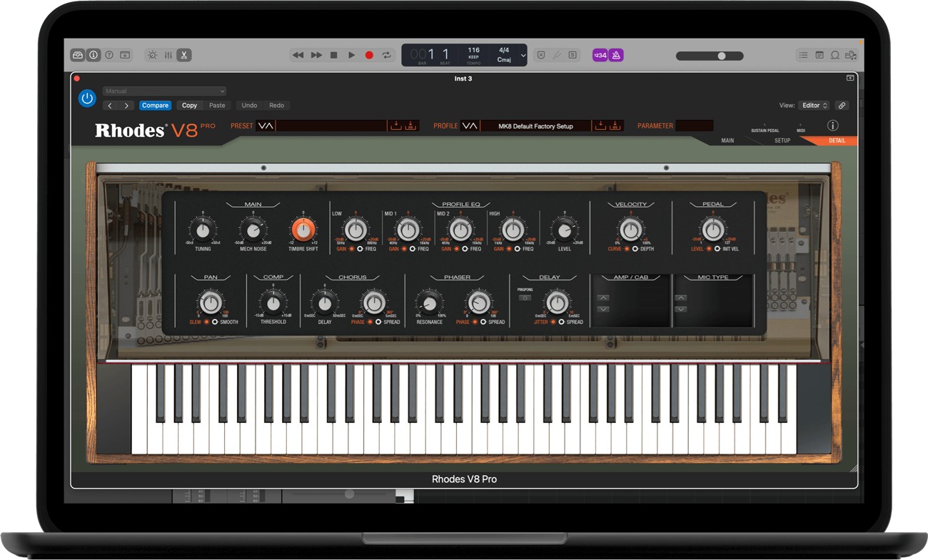The height and width of the screenshot is (560, 928).
Task: Enable the 1234 count-in icon
Action: [x=598, y=55]
